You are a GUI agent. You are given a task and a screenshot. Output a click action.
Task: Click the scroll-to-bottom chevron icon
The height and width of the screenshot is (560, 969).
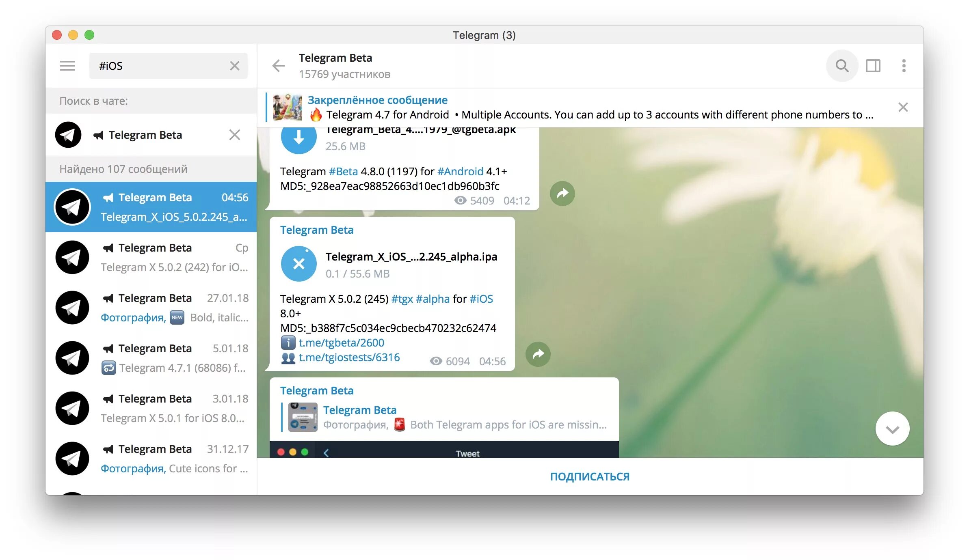[892, 429]
